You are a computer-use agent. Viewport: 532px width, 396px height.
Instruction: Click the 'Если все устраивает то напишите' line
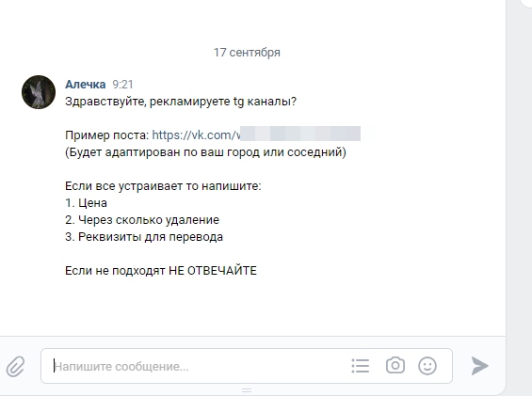[163, 186]
